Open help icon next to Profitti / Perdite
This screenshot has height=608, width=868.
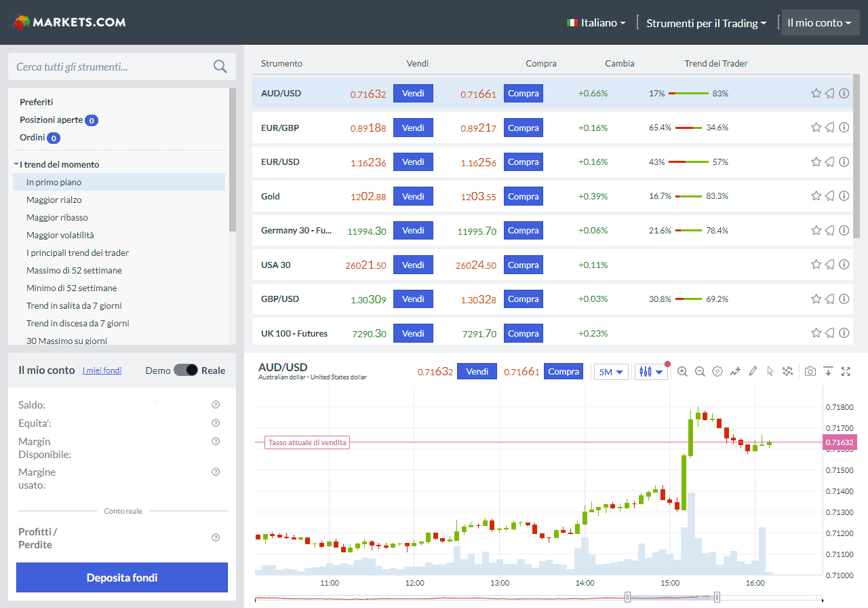(x=216, y=537)
